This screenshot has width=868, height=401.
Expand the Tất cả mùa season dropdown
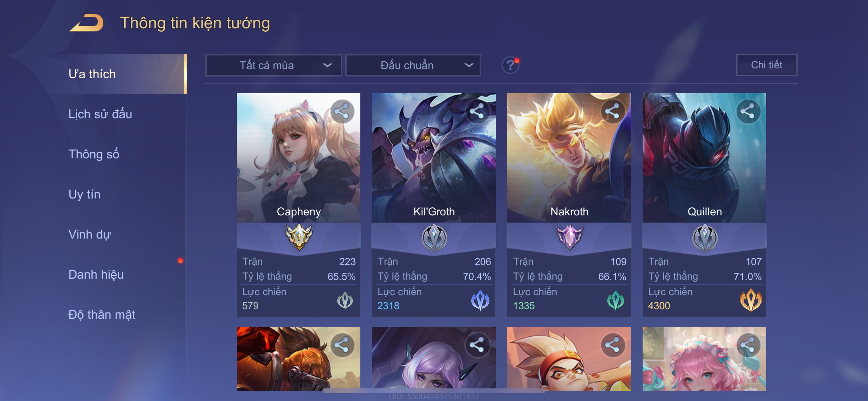click(274, 65)
